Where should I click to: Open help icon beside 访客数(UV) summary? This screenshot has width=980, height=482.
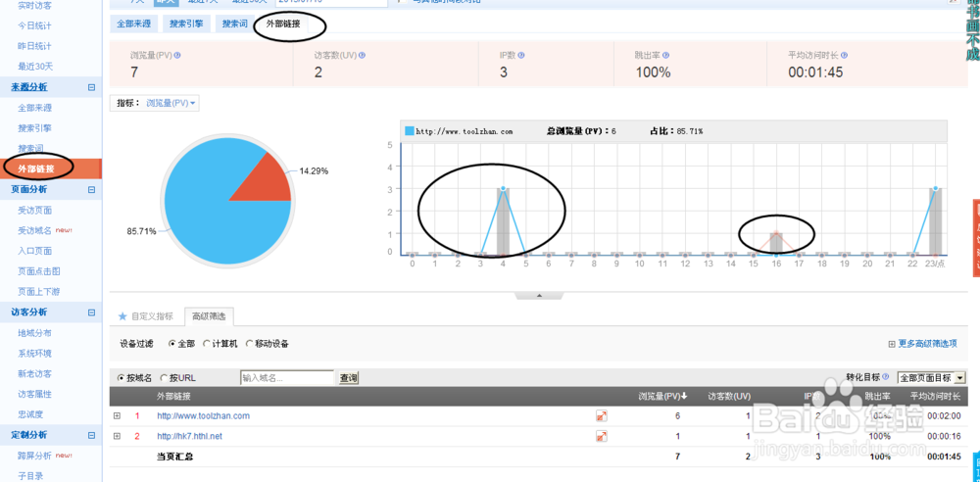362,55
